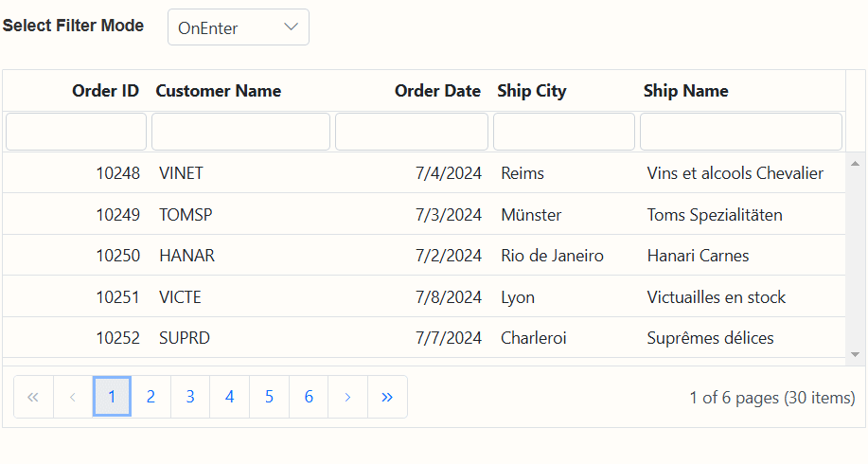Focus the Order ID filter box
Screen dimensions: 868x464
pos(77,132)
